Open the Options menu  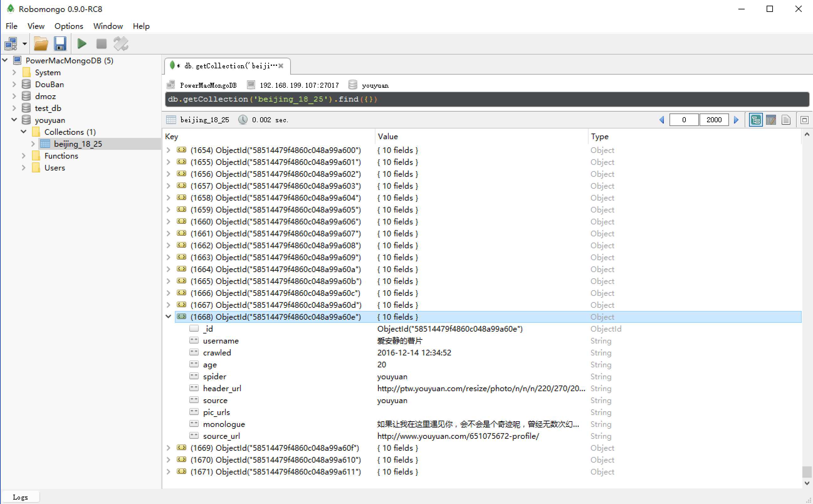pos(69,26)
